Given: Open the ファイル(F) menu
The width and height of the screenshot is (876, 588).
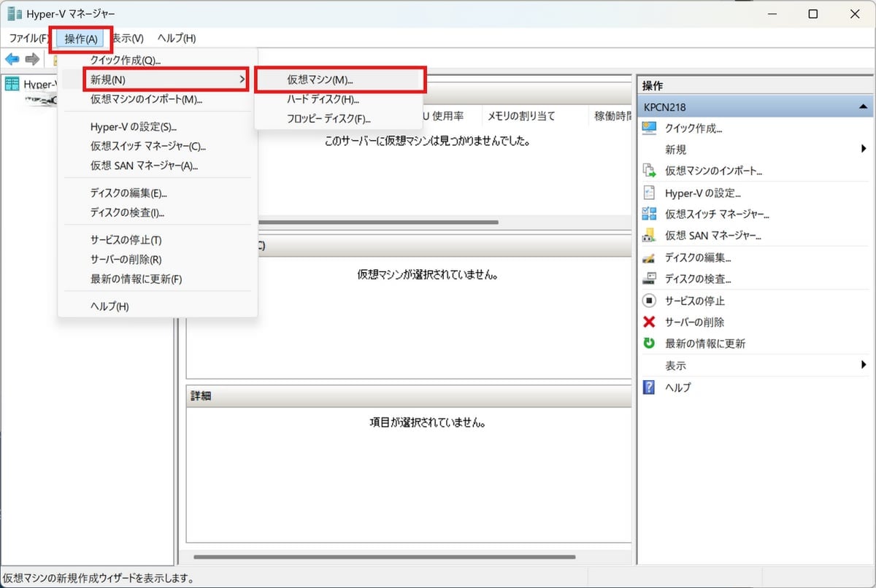Looking at the screenshot, I should click(29, 38).
